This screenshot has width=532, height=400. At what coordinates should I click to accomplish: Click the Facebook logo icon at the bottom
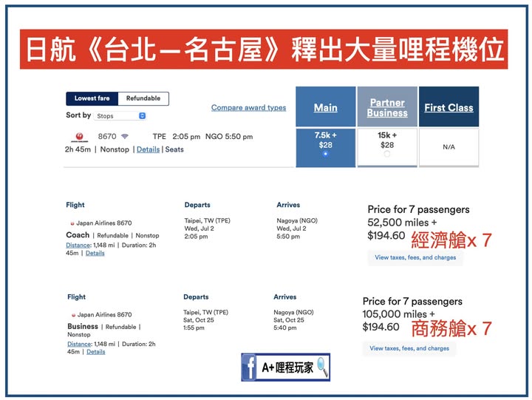(249, 367)
